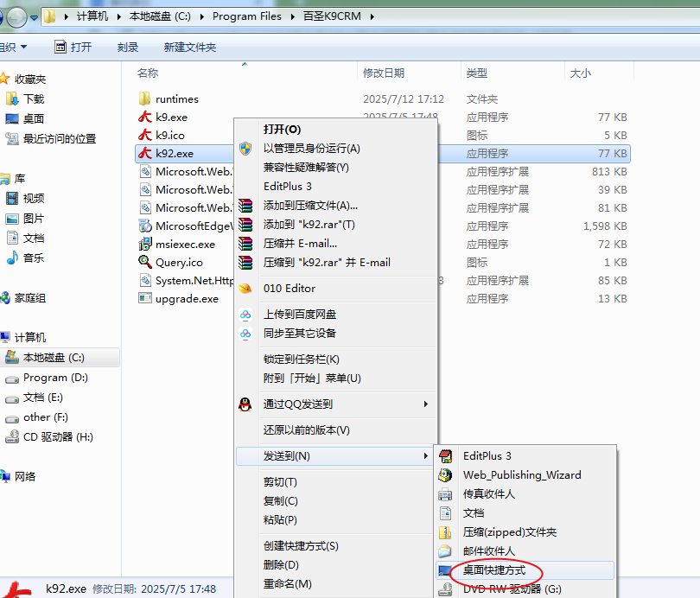Choose 桌面快捷方式 in Send To submenu
This screenshot has width=700, height=598.
pyautogui.click(x=493, y=570)
